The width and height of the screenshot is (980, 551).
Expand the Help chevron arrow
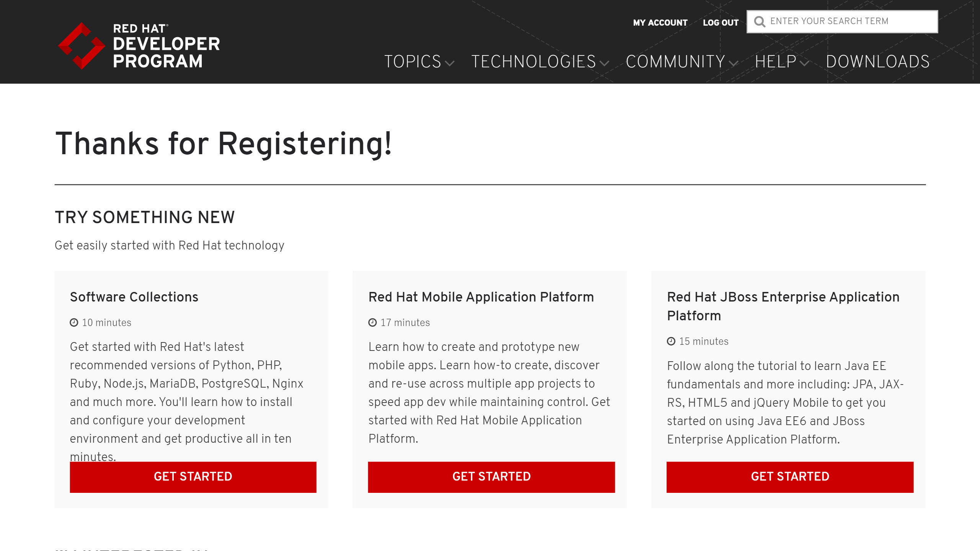click(804, 64)
